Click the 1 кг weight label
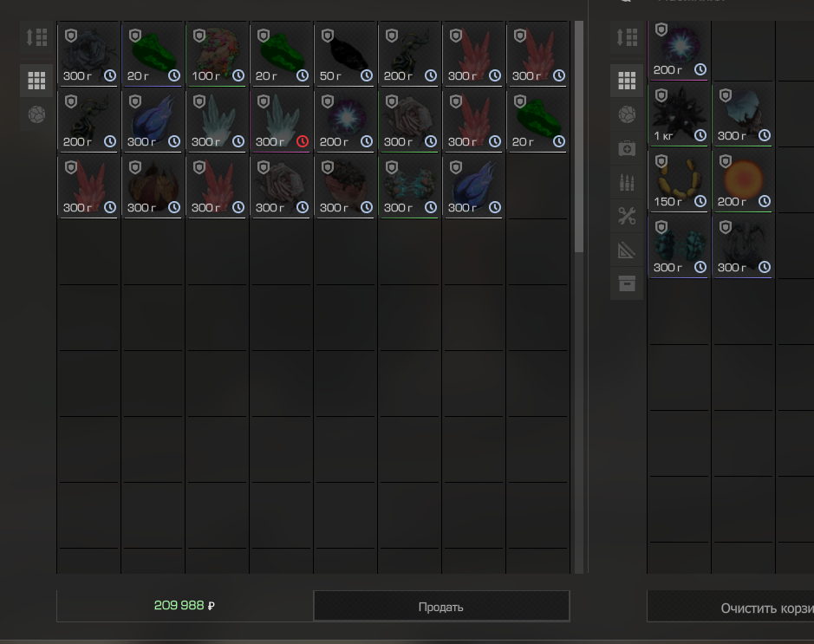Screen dimensions: 814x644 pyautogui.click(x=663, y=136)
